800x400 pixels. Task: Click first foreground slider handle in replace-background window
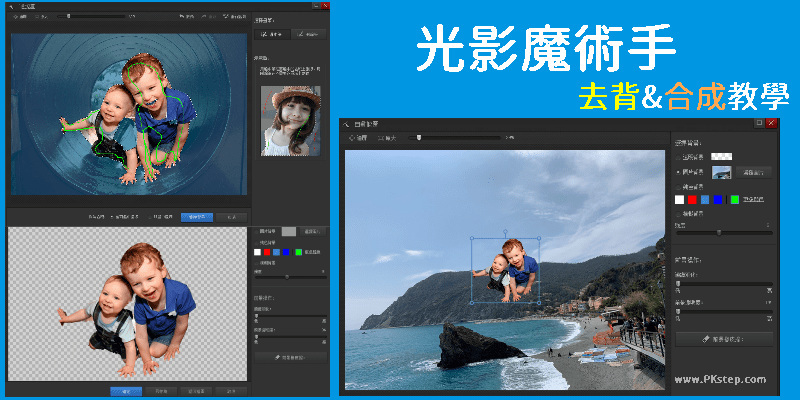(x=678, y=283)
